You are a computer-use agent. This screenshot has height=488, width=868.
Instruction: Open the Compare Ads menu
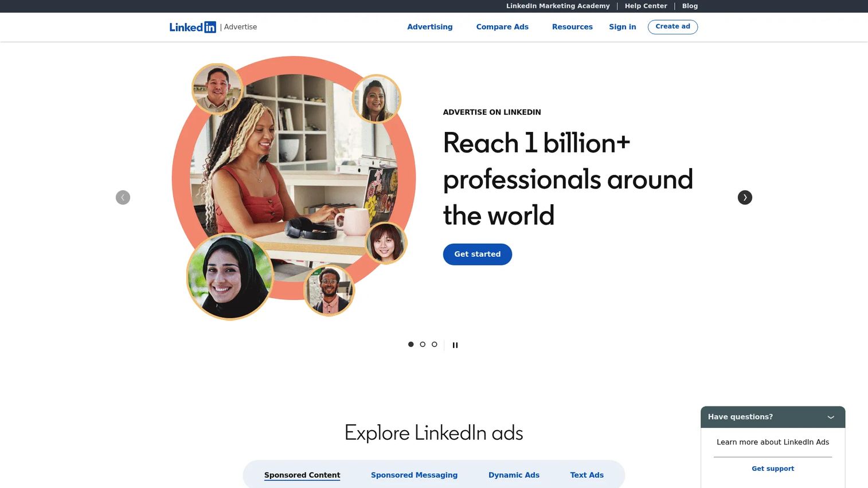click(502, 27)
